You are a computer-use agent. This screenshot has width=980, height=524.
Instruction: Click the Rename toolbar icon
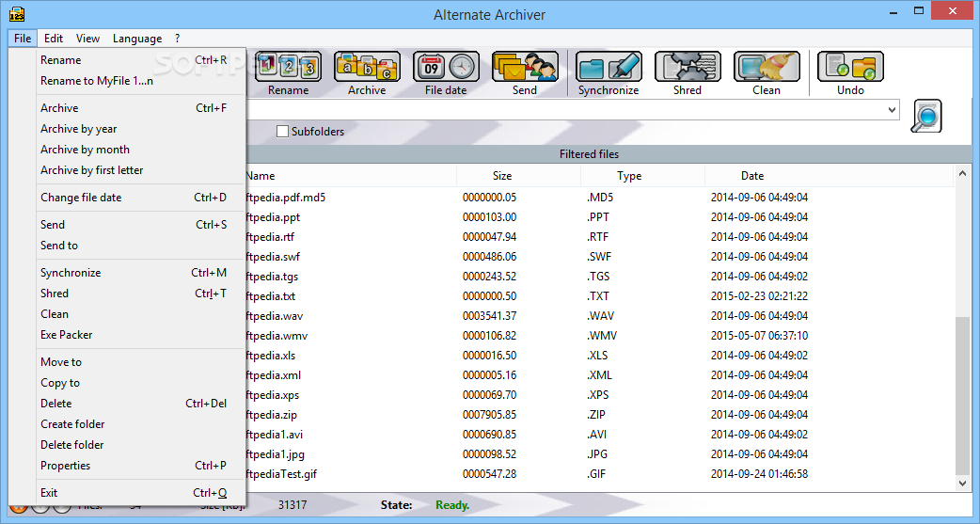pyautogui.click(x=288, y=67)
